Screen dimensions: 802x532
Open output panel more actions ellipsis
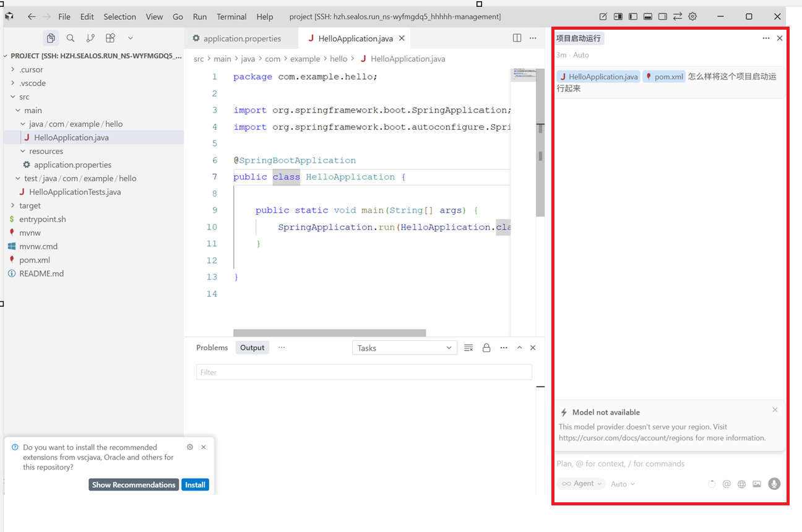pos(504,348)
